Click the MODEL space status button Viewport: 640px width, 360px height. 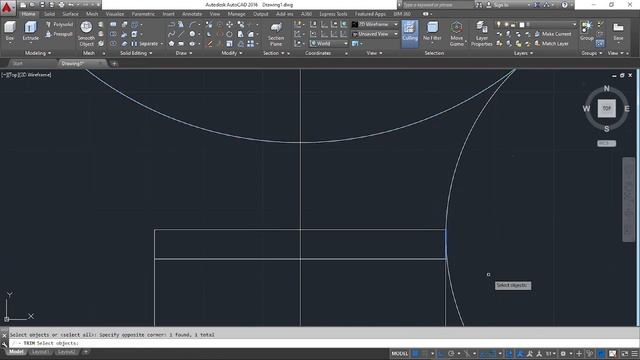tap(400, 353)
